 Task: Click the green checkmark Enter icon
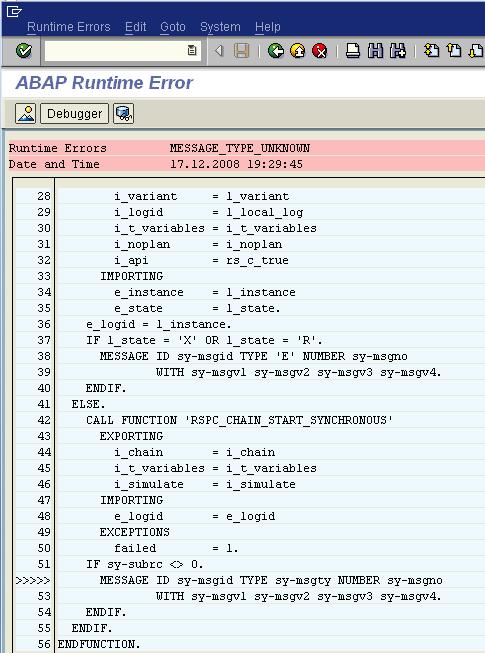pyautogui.click(x=24, y=51)
